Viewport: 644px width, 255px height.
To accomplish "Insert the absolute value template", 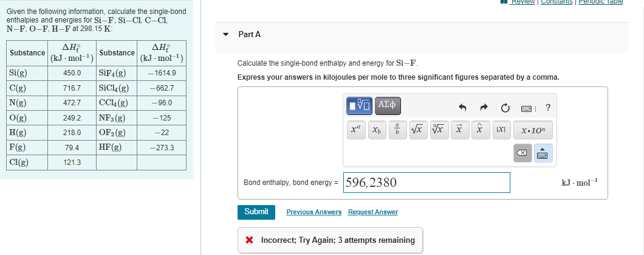I will (501, 131).
